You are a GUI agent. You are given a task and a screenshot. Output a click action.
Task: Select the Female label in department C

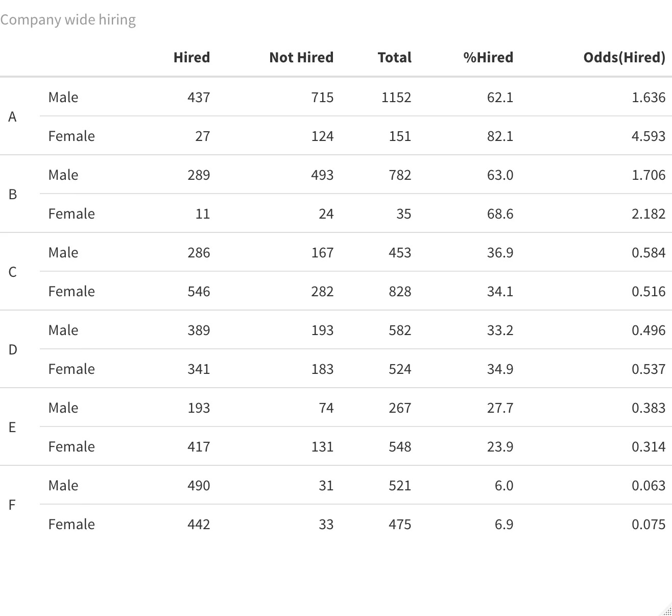71,292
